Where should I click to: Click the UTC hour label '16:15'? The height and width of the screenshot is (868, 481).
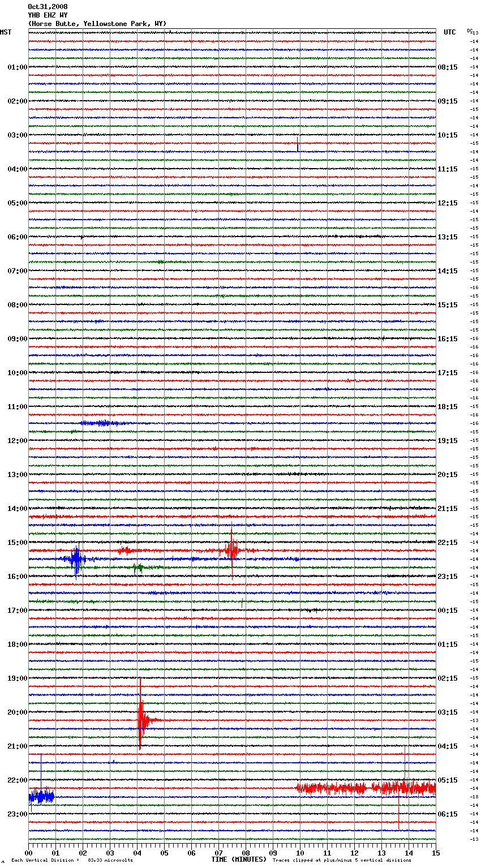pyautogui.click(x=448, y=339)
